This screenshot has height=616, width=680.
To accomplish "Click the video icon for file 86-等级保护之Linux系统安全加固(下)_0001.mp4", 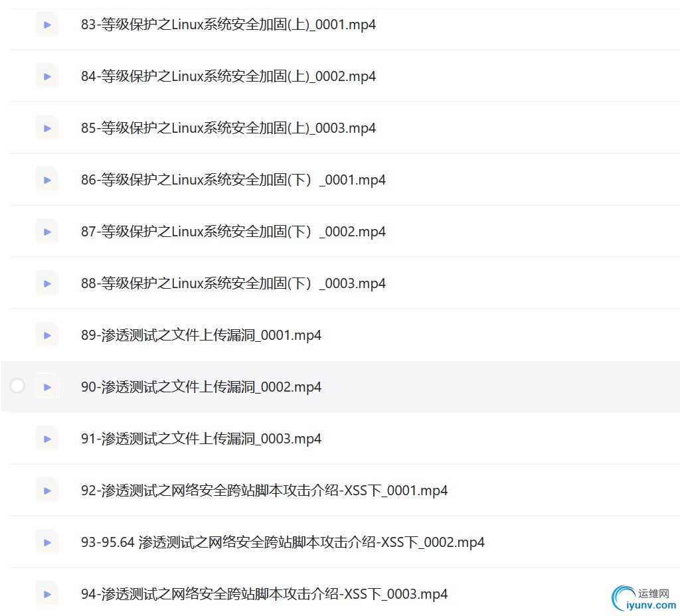I will pyautogui.click(x=47, y=180).
